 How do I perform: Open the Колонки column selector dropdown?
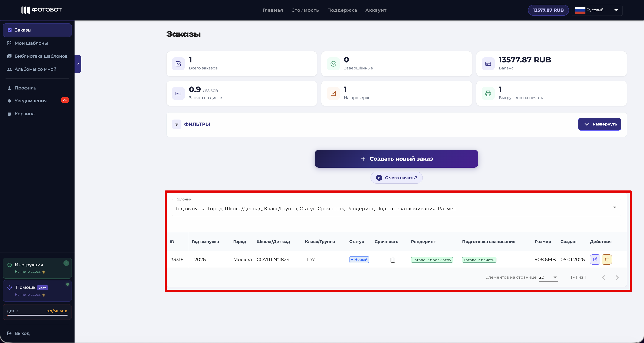[396, 208]
